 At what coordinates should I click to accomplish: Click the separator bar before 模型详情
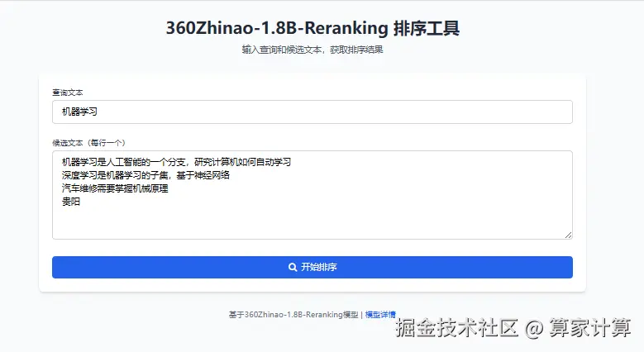[x=362, y=315]
